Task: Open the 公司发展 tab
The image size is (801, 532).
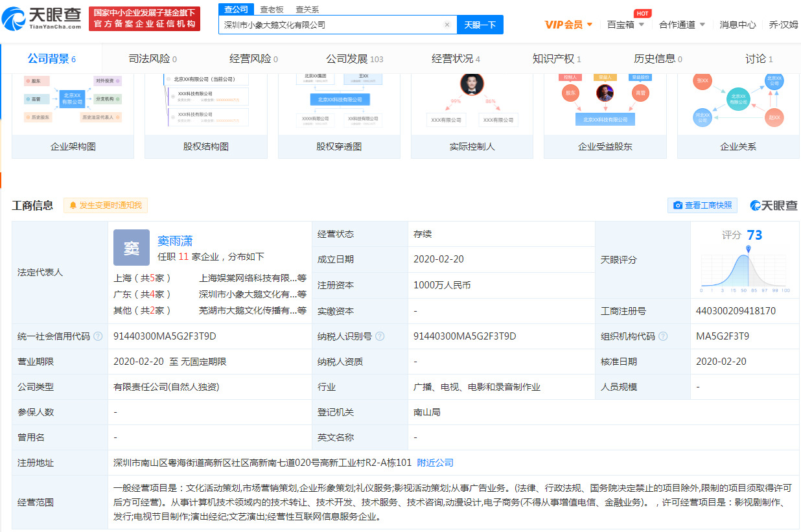Action: click(x=354, y=59)
